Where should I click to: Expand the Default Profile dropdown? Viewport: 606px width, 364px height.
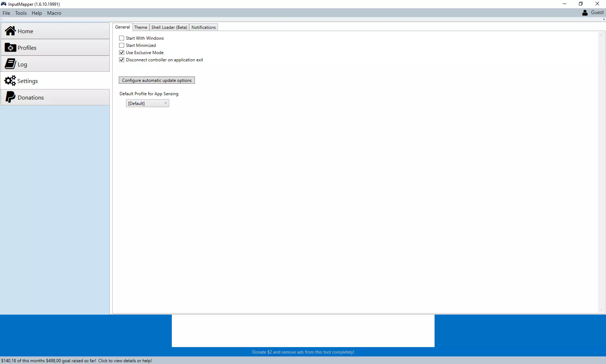[148, 104]
